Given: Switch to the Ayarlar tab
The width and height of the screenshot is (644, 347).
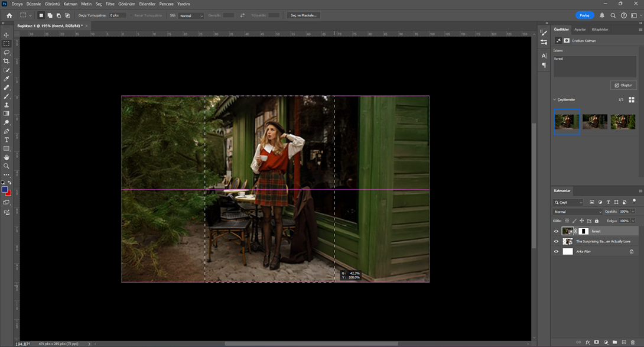Looking at the screenshot, I should (x=580, y=29).
